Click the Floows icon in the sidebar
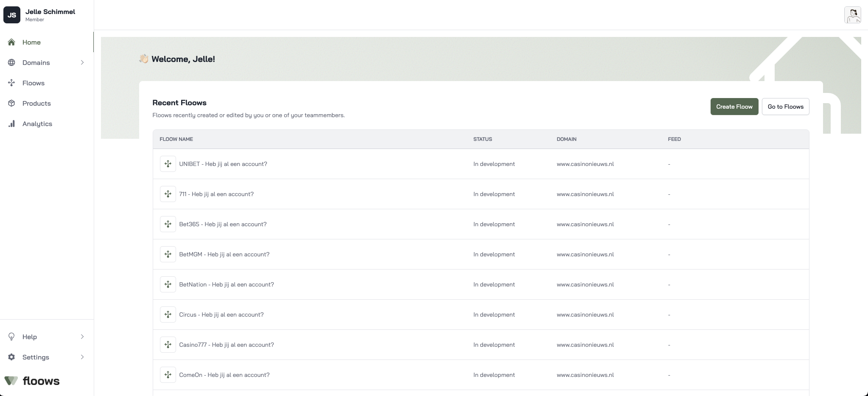Image resolution: width=868 pixels, height=396 pixels. coord(11,83)
